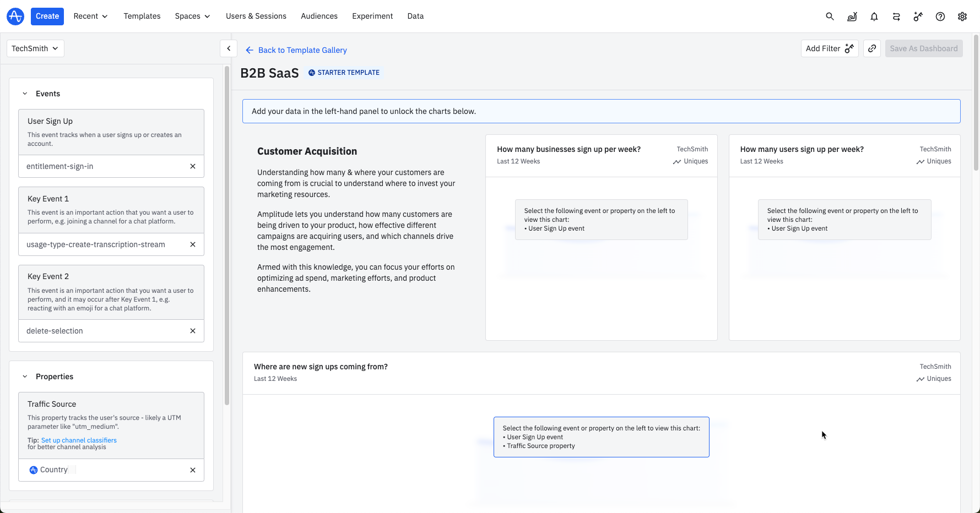Open the help question mark icon
980x513 pixels.
tap(940, 17)
